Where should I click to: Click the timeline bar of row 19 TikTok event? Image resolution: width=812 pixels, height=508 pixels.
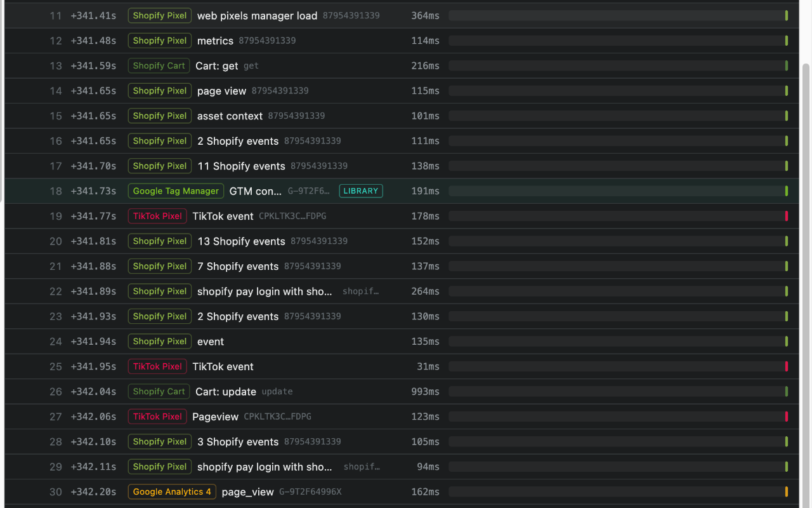click(619, 216)
